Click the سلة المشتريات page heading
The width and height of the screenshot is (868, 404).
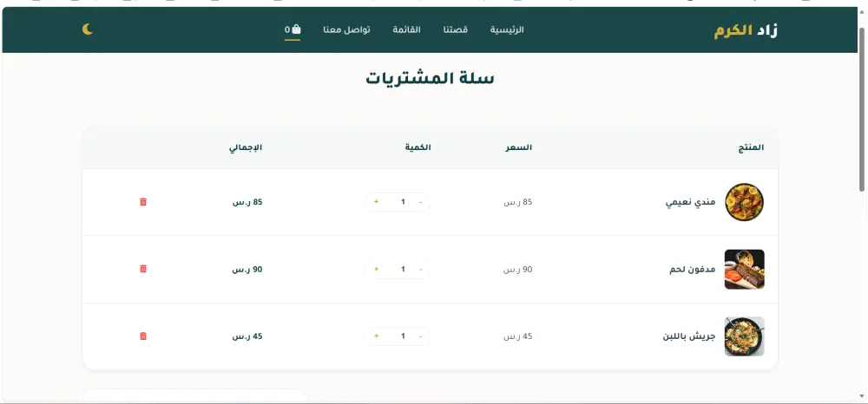(x=430, y=79)
